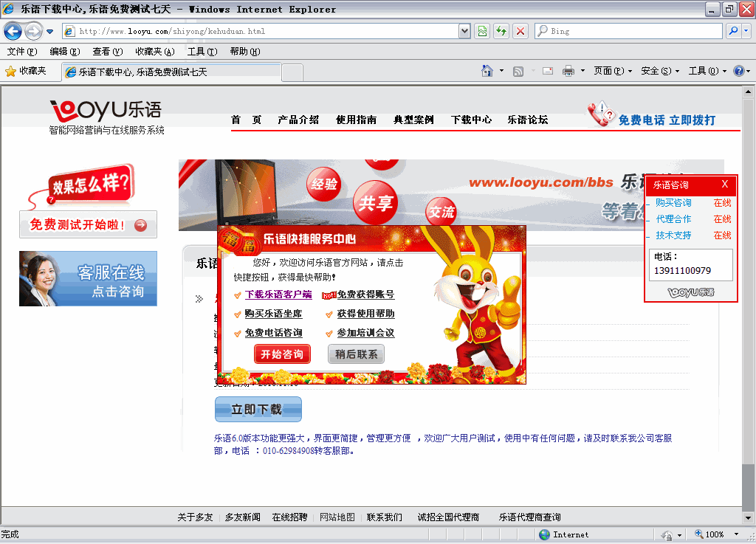Open the 工具(T) menu in the menu bar
The width and height of the screenshot is (756, 544).
point(202,52)
